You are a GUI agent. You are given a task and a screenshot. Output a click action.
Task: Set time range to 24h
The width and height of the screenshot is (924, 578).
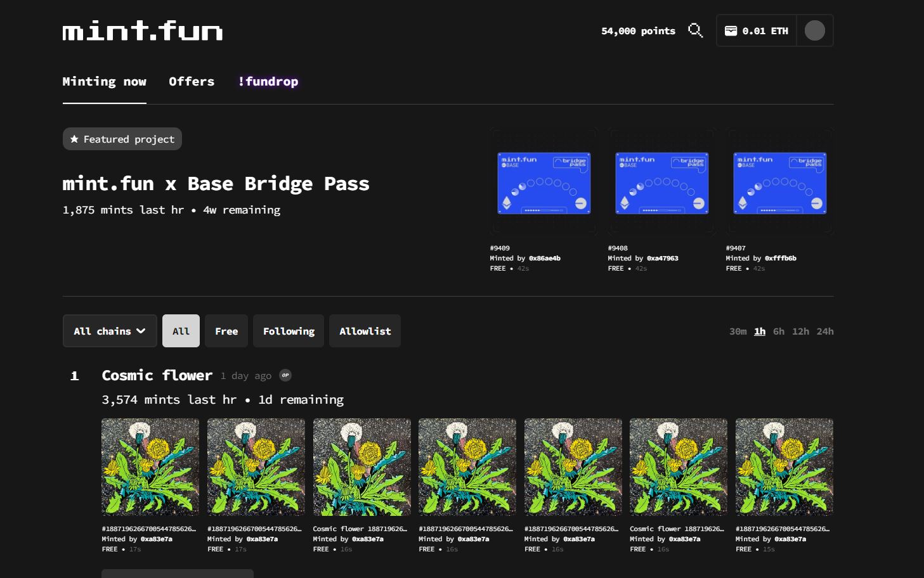(825, 331)
